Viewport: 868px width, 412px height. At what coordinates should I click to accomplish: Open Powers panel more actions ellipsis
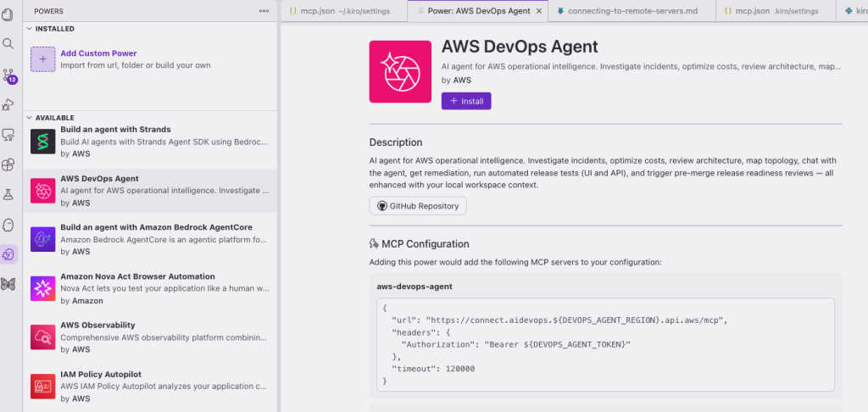click(x=264, y=11)
